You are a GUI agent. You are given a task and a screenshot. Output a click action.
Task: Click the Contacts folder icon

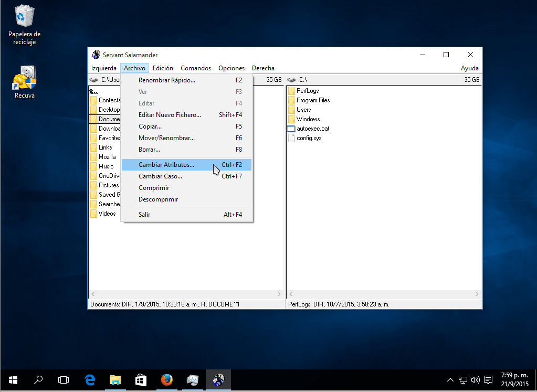click(93, 100)
